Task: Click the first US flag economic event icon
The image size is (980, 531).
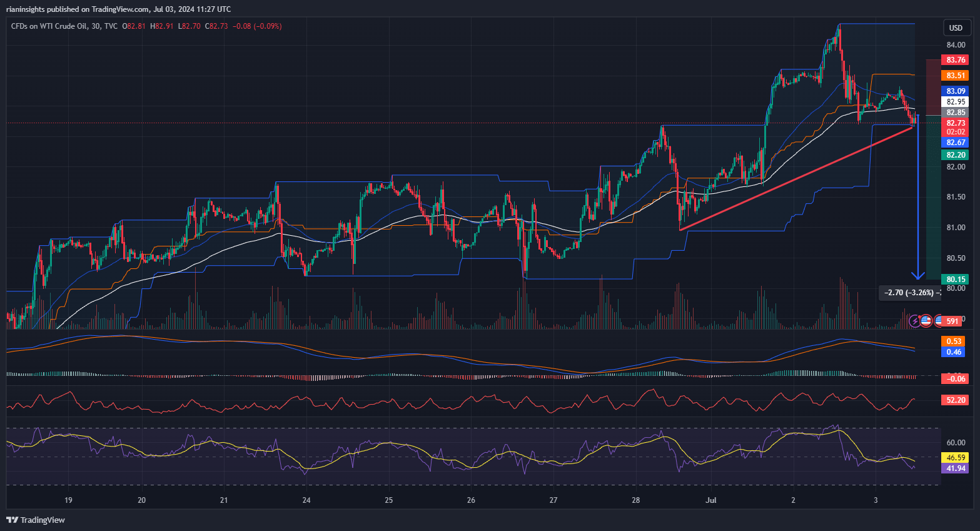Action: [926, 321]
